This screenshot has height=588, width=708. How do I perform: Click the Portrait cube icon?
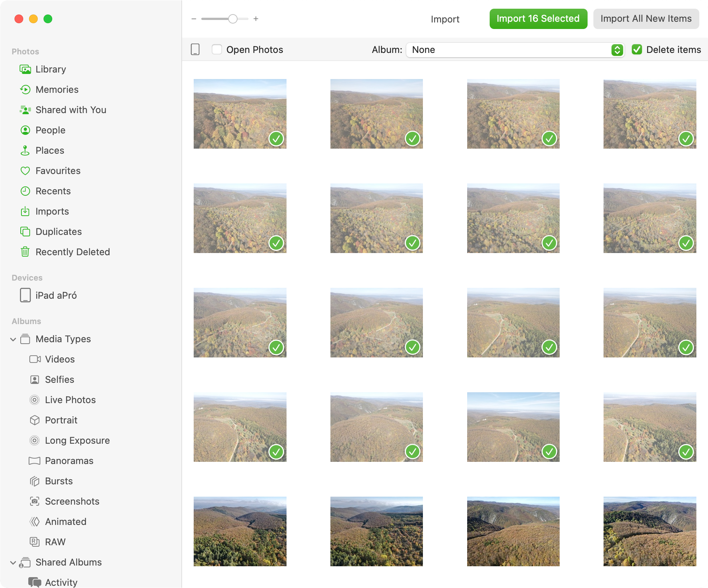35,420
